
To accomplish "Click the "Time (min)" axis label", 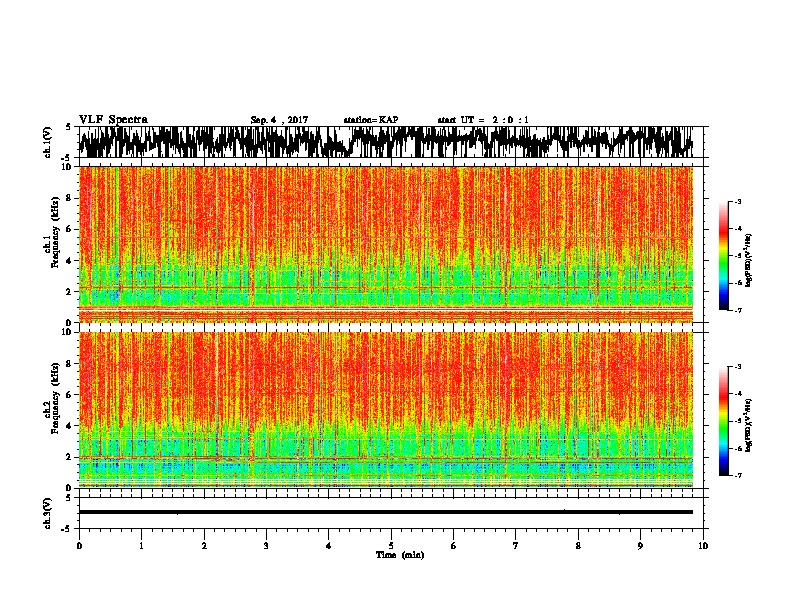I will pyautogui.click(x=400, y=555).
